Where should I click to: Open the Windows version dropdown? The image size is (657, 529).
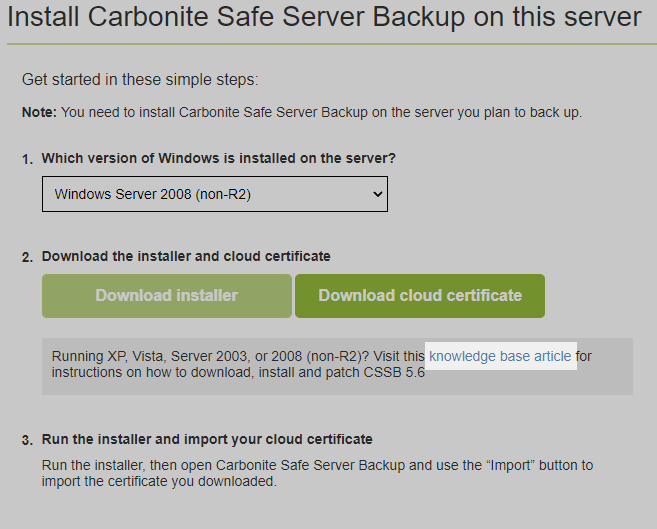tap(213, 194)
